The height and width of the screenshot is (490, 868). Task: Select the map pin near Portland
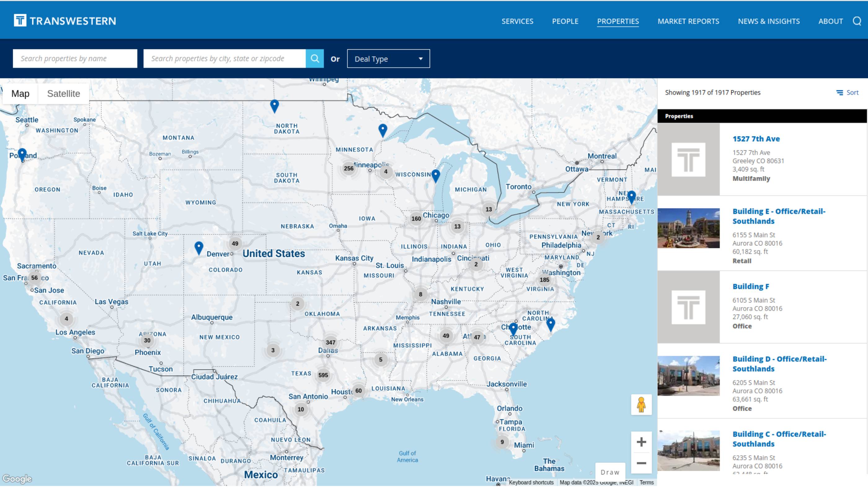point(22,155)
